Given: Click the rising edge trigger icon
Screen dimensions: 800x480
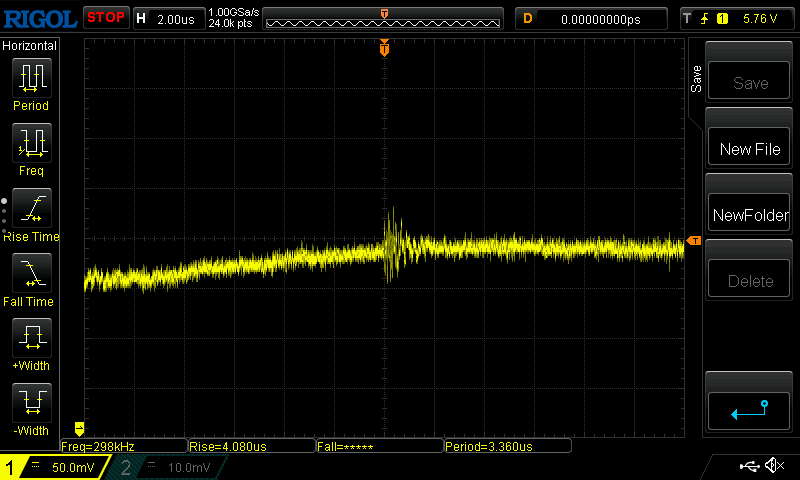Looking at the screenshot, I should (x=705, y=19).
